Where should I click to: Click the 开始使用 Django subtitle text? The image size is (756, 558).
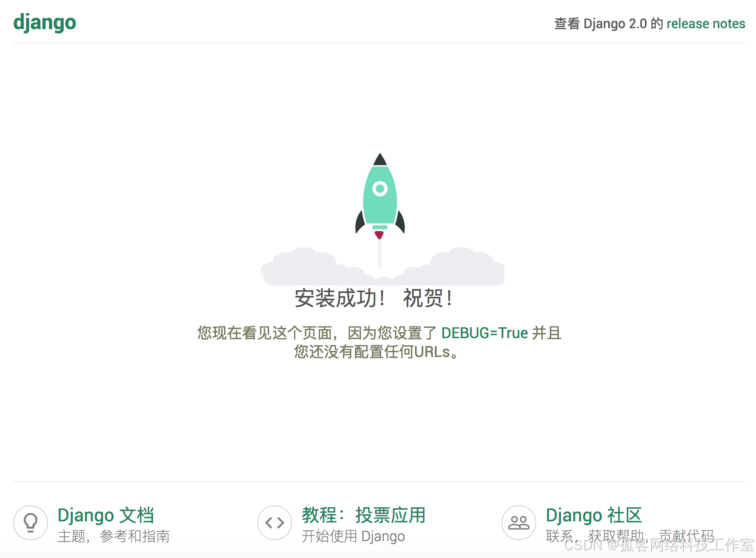click(x=353, y=536)
